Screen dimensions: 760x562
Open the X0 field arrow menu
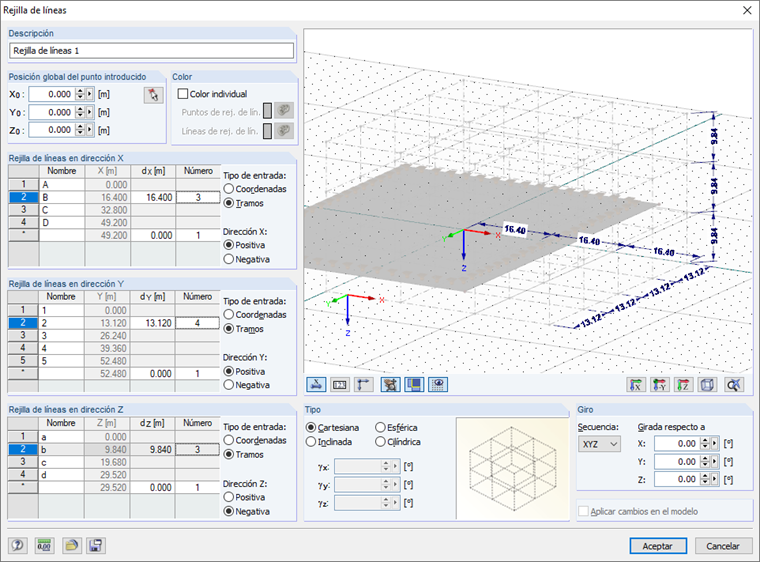tap(90, 94)
